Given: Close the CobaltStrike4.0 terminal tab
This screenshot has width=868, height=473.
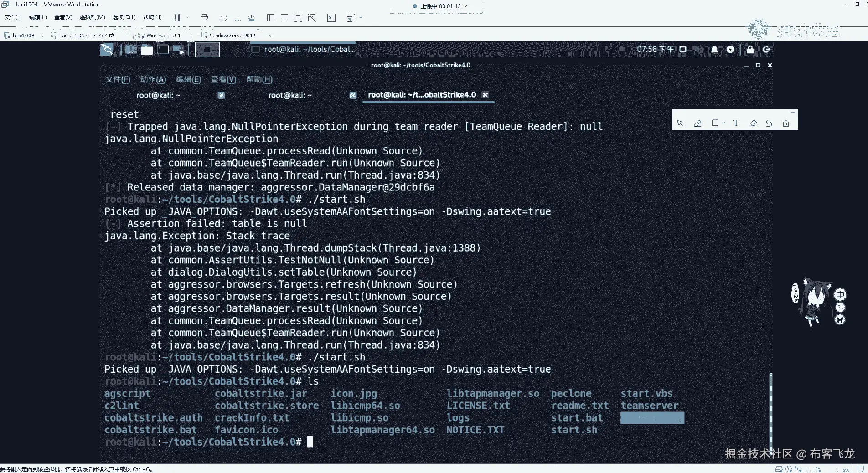Looking at the screenshot, I should [x=485, y=95].
